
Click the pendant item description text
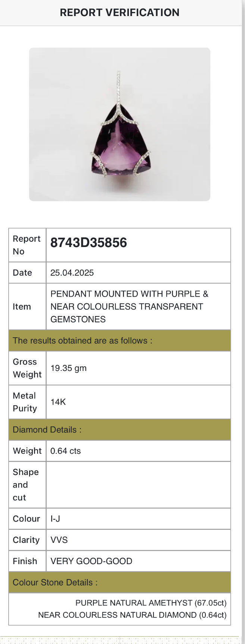[x=129, y=306]
